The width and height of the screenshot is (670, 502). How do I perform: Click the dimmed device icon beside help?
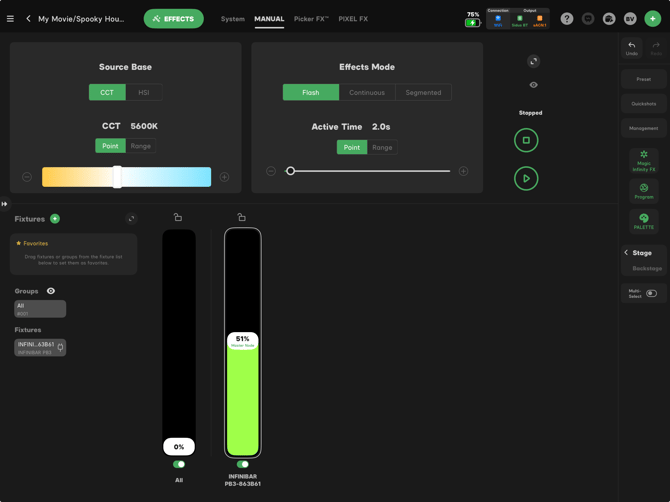coord(588,19)
